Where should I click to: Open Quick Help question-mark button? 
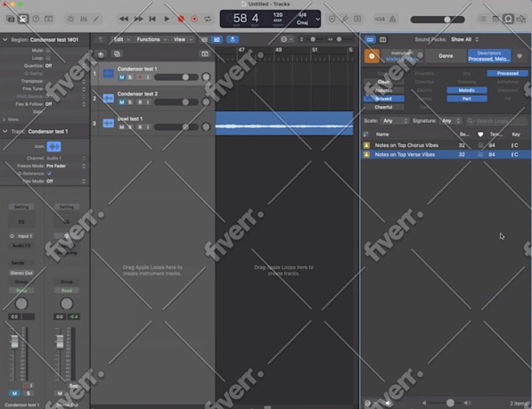[x=36, y=19]
